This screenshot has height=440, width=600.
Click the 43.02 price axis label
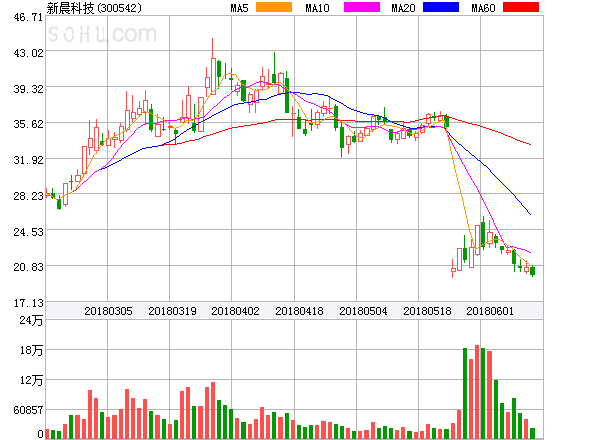tap(29, 53)
